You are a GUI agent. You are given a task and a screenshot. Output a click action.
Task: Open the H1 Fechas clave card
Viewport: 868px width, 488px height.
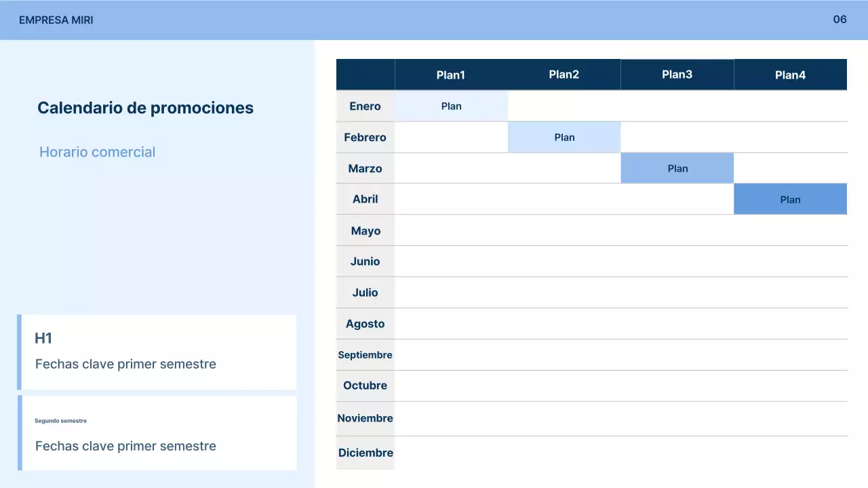point(157,351)
